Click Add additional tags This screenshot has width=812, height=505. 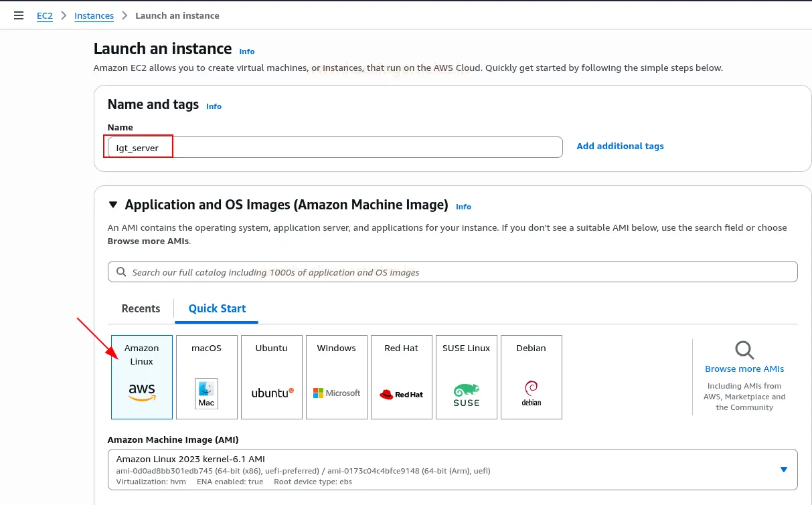[x=620, y=146]
